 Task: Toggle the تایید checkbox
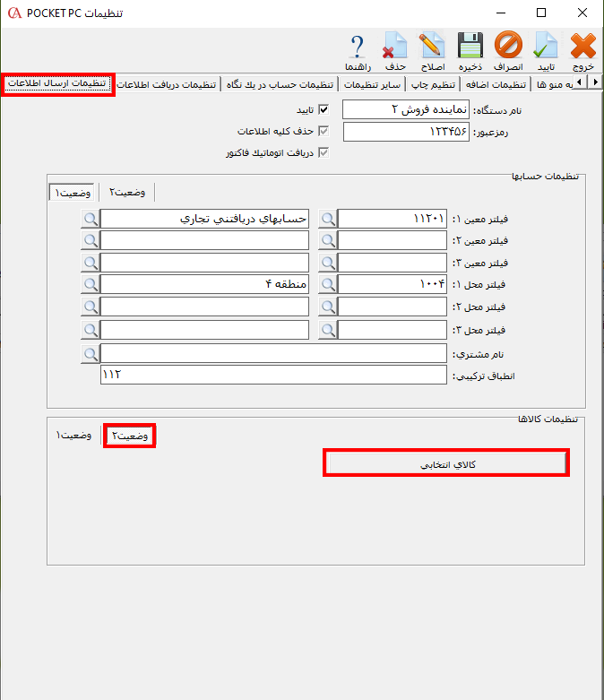point(324,110)
